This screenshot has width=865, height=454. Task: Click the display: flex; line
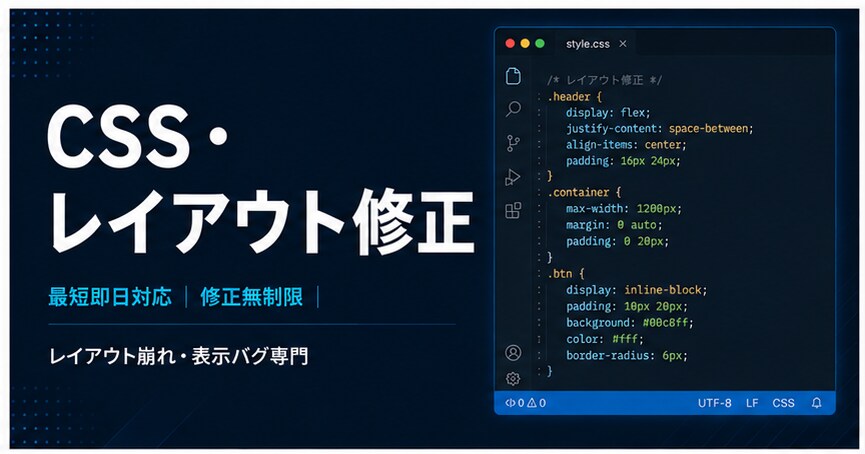(x=608, y=113)
